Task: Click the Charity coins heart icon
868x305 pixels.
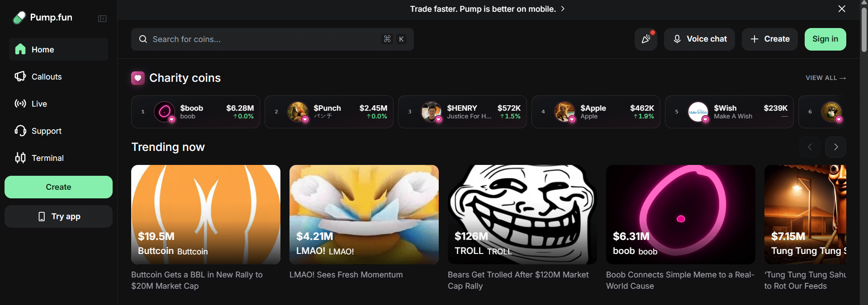Action: [x=138, y=78]
